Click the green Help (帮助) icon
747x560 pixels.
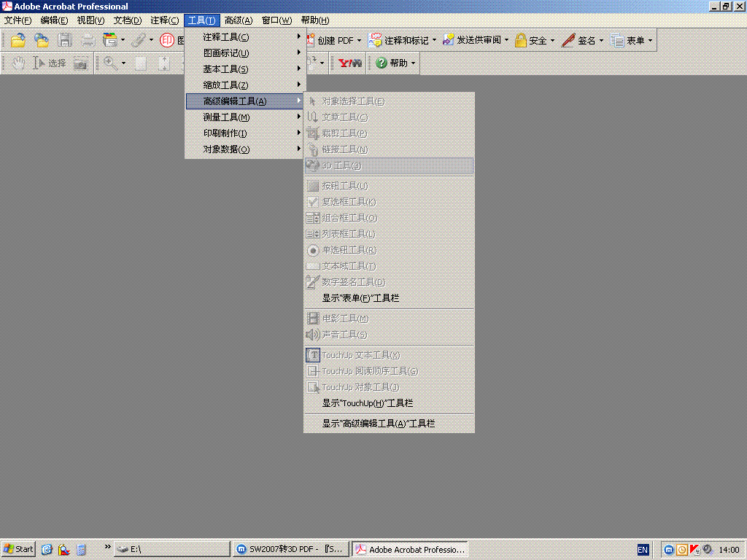[381, 63]
